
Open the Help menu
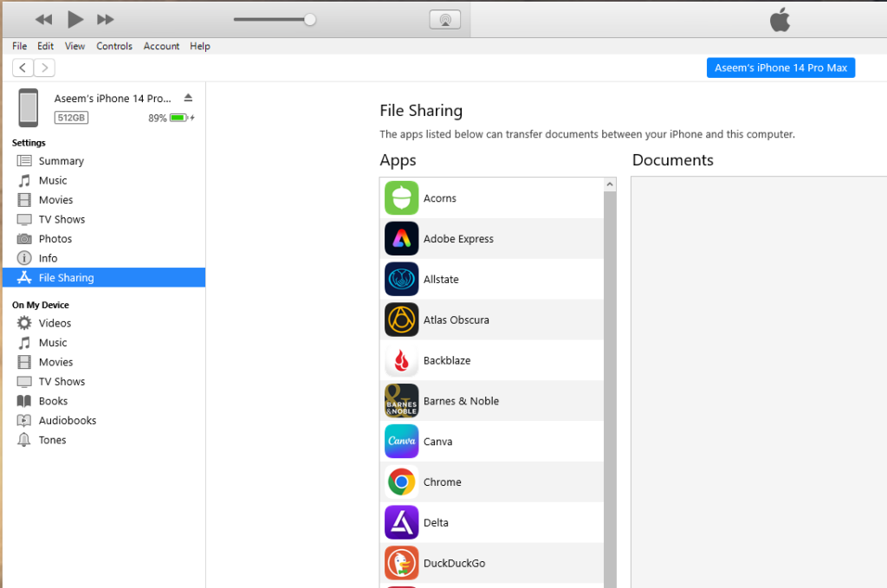200,47
